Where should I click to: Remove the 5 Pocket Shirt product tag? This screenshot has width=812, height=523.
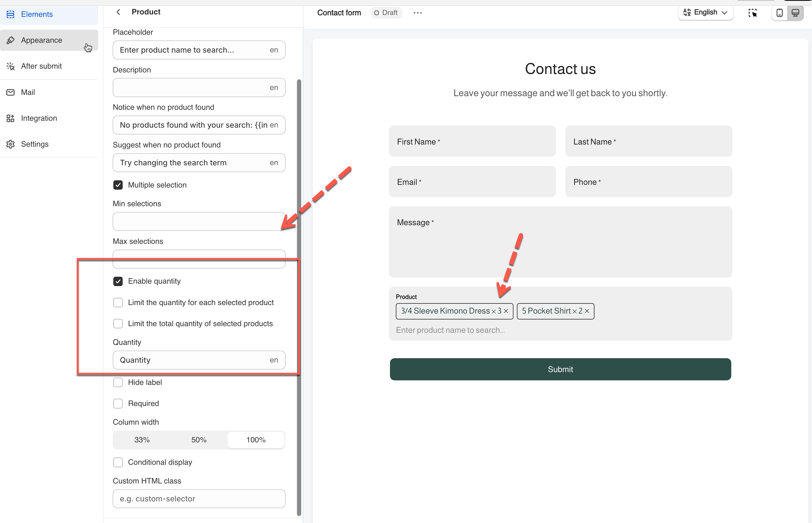[x=587, y=311]
